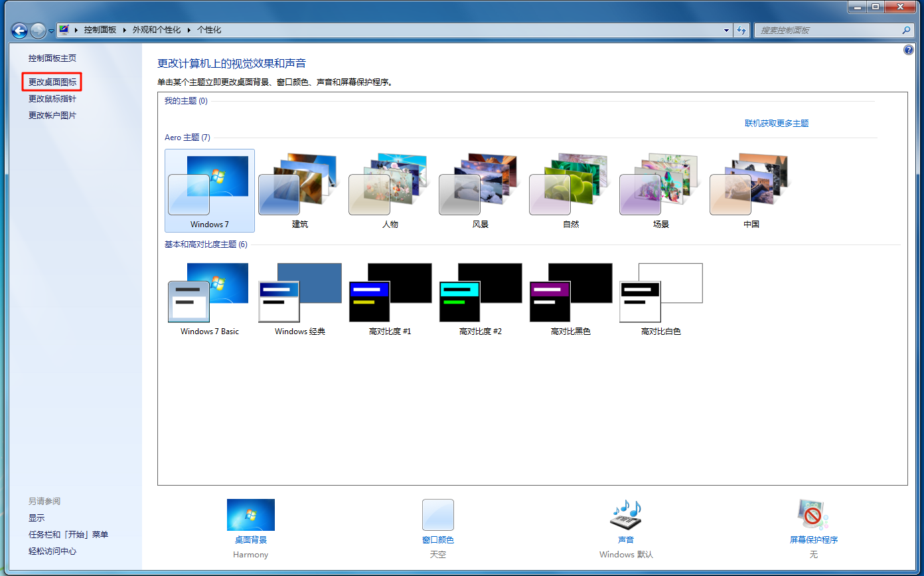Viewport: 924px width, 576px height.
Task: Click the Back arrow navigation button
Action: point(19,30)
